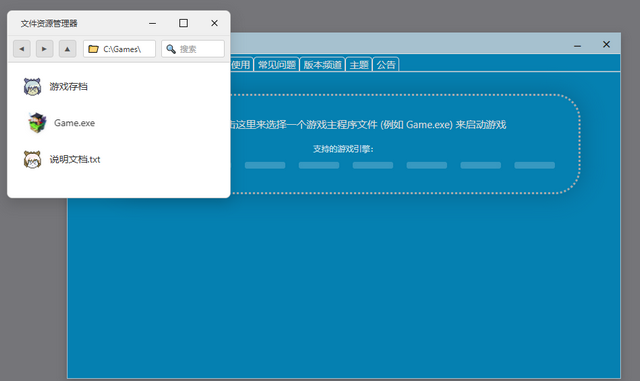The width and height of the screenshot is (640, 381).
Task: Switch to the 版本频道 tab
Action: click(x=322, y=65)
